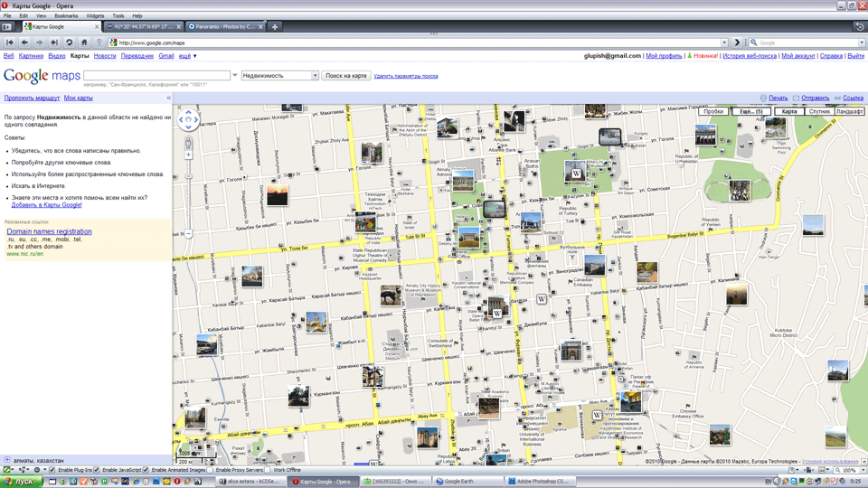Open the Home page button

click(x=84, y=42)
